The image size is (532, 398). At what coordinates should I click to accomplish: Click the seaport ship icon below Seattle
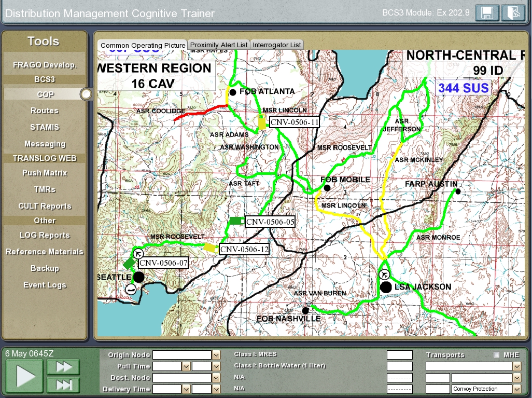[x=131, y=290]
